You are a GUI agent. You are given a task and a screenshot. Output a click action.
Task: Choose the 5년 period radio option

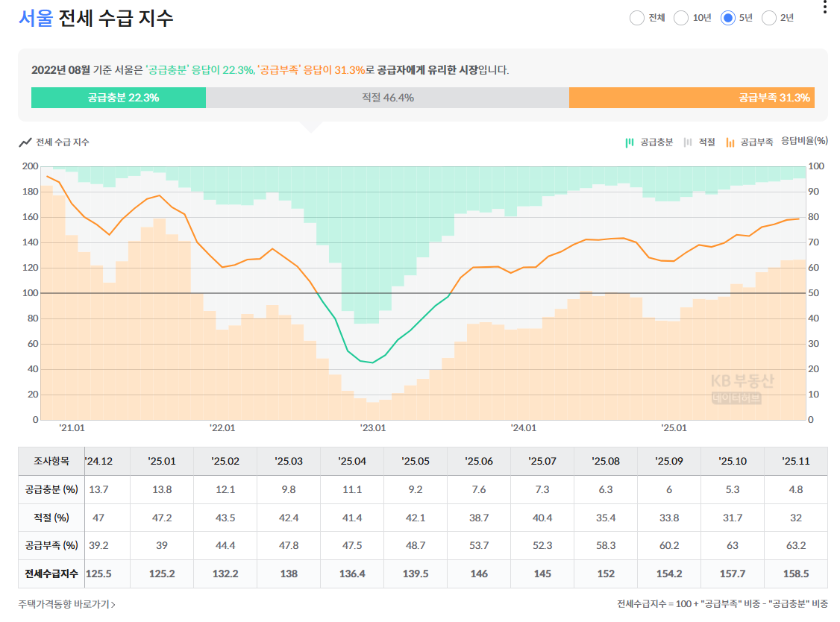(727, 18)
